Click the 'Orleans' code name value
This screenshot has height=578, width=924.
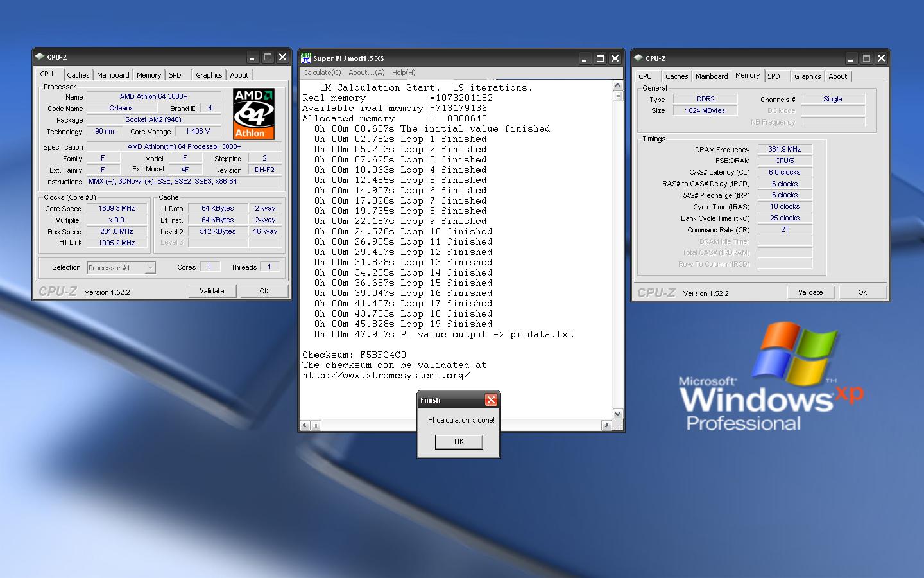pos(121,108)
